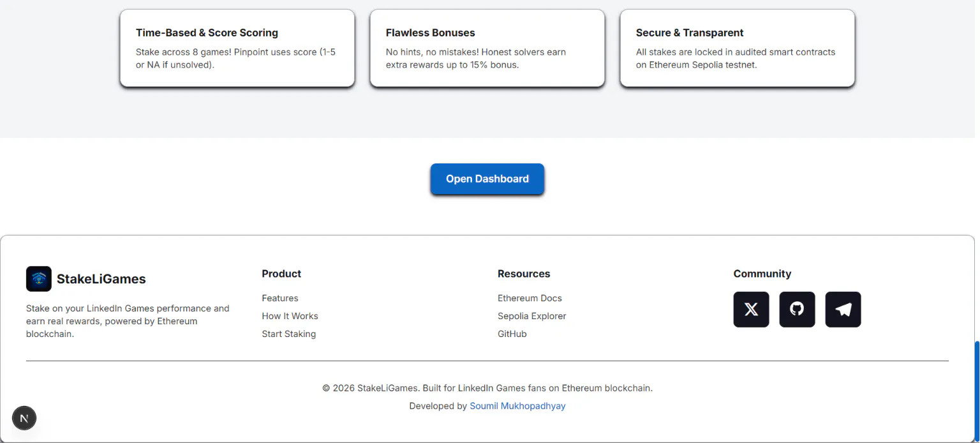Open the Sepolia Explorer link
Screen dimensions: 980x443
tap(532, 316)
